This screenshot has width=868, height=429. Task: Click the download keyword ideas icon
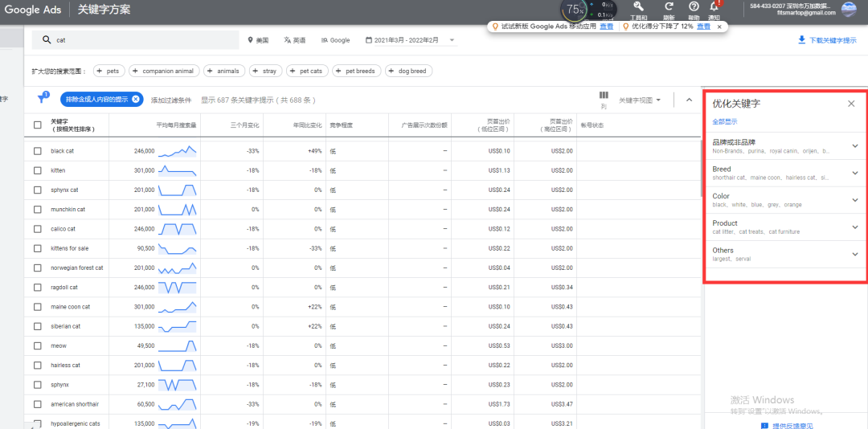coord(801,39)
